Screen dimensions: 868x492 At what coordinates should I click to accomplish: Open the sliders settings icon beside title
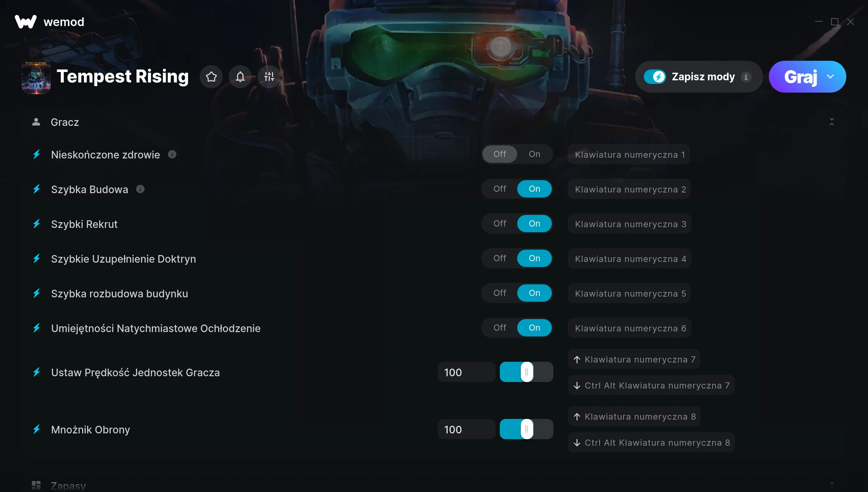click(x=269, y=77)
